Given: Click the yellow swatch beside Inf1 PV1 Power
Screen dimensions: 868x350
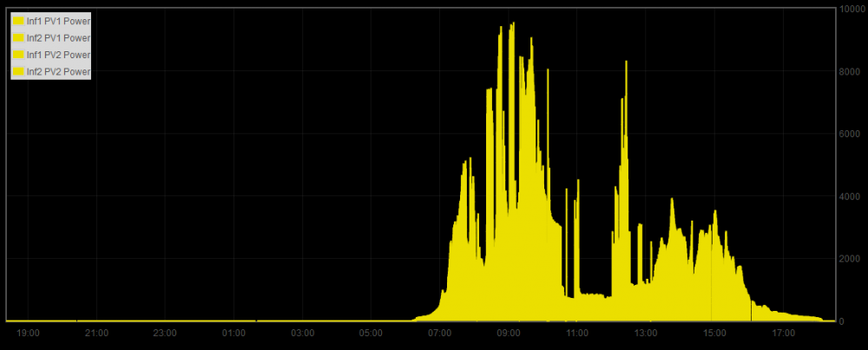Looking at the screenshot, I should (18, 21).
